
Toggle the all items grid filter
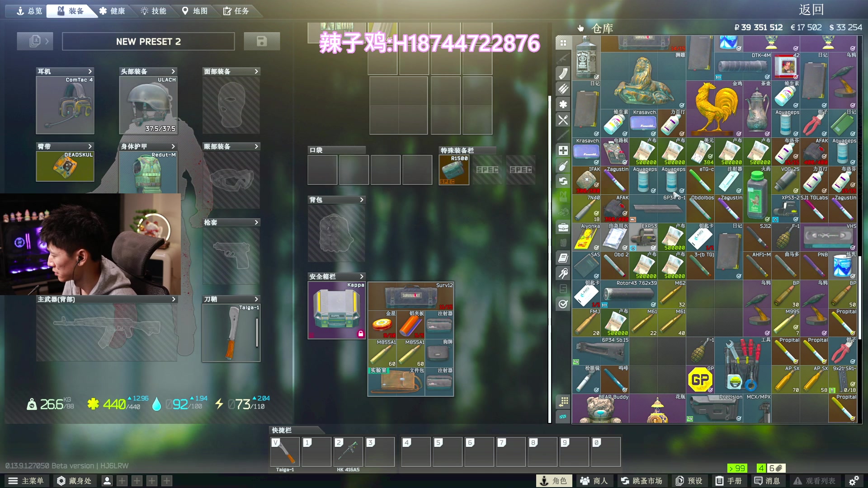pos(563,43)
